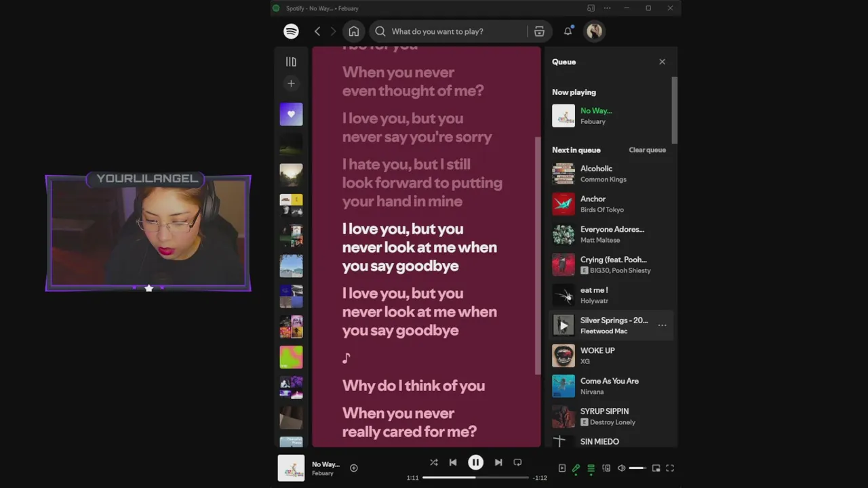The image size is (868, 488).
Task: Open the Birds Of Tokyo artist link
Action: (x=601, y=209)
